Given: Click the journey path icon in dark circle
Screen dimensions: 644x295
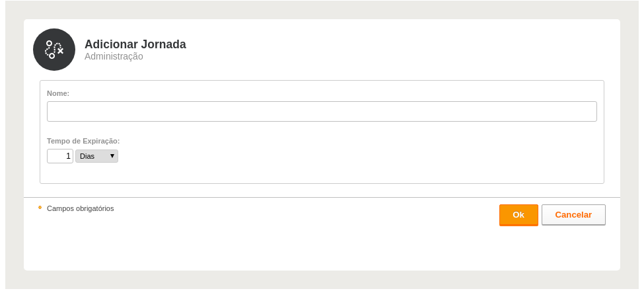Looking at the screenshot, I should pyautogui.click(x=54, y=50).
